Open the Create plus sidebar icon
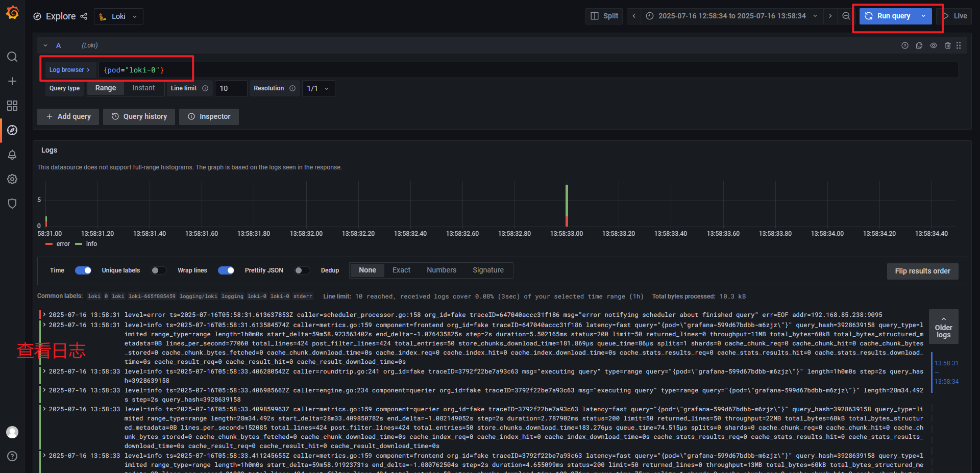The image size is (980, 473). [x=12, y=81]
